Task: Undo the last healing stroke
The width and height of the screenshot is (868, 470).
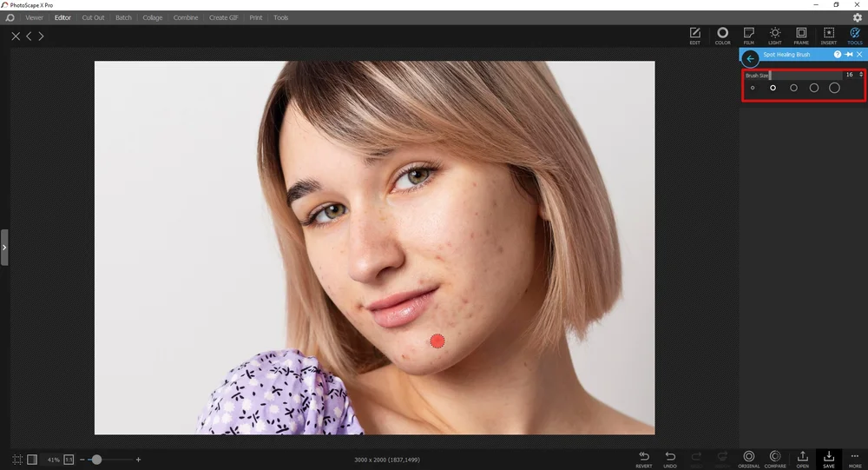Action: click(670, 459)
